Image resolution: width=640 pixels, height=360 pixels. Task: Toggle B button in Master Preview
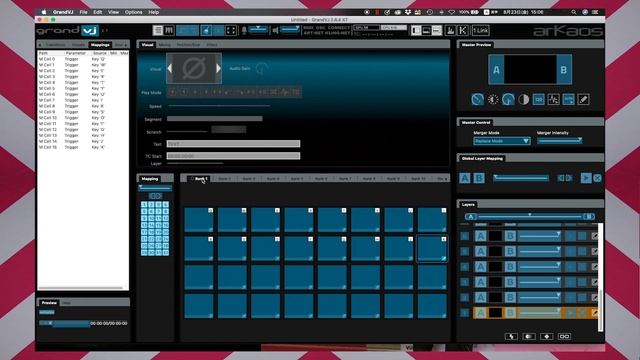coord(564,70)
